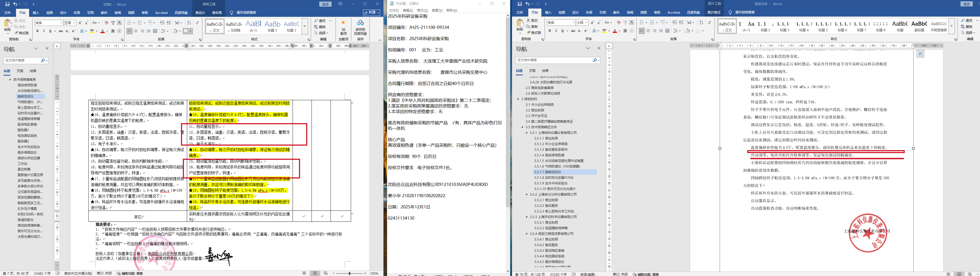The image size is (980, 276).
Task: Justify paragraph in 投标文件 Word window
Action: [661, 31]
